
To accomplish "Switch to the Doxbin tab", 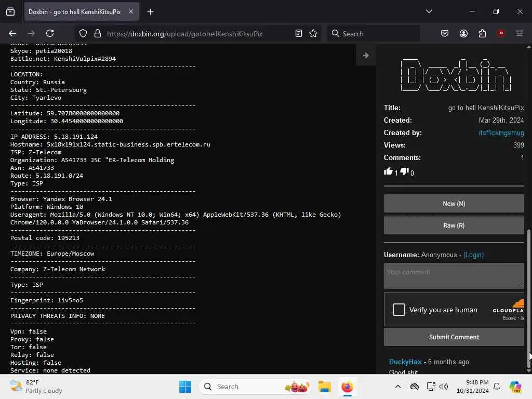I will coord(75,12).
